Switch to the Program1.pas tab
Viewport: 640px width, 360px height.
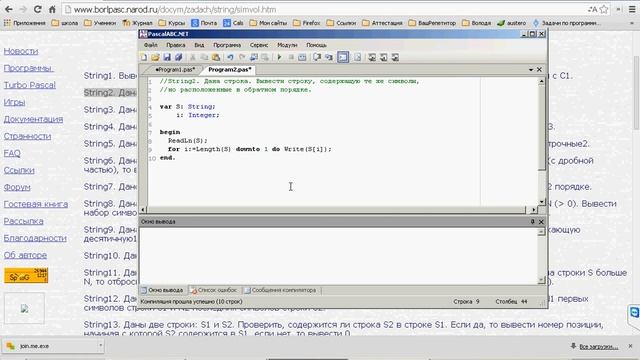[175, 70]
